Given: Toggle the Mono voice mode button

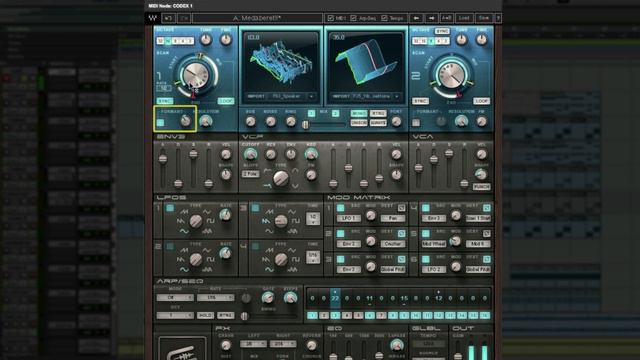Looking at the screenshot, I should click(359, 113).
